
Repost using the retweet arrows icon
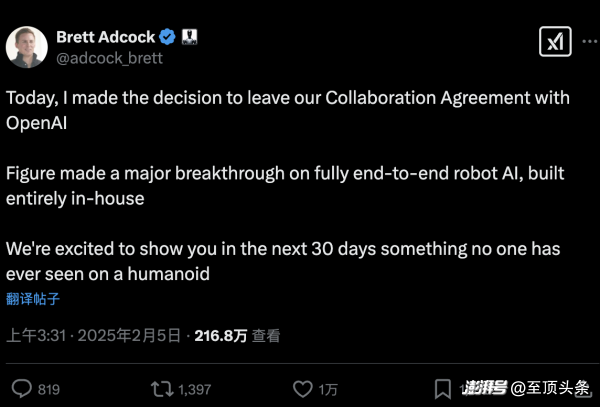tap(158, 388)
